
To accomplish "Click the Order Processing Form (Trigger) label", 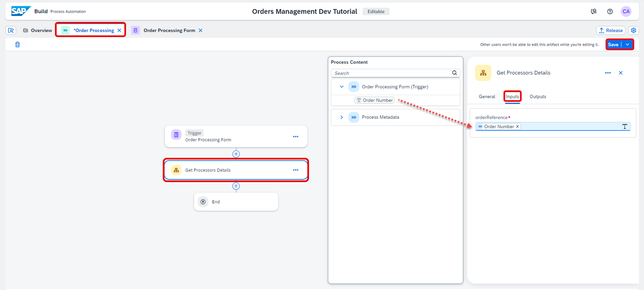I will 395,87.
